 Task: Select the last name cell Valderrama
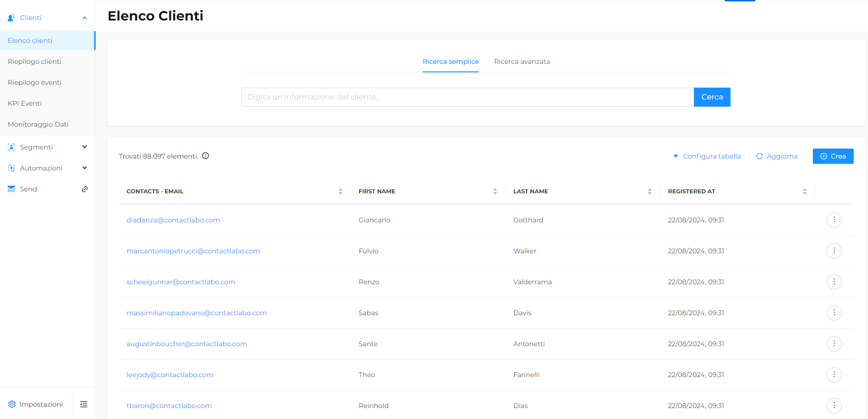(x=532, y=282)
